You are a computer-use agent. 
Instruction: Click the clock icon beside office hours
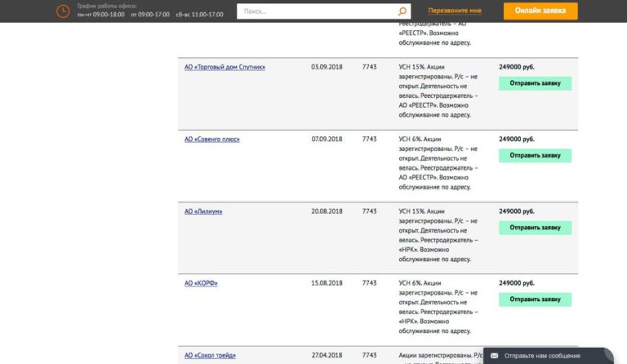[x=63, y=11]
